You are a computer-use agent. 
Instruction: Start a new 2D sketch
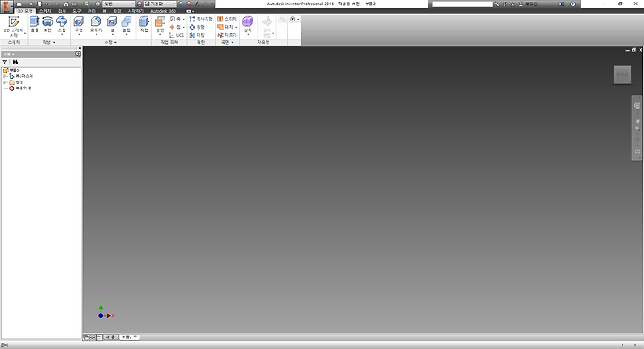[x=13, y=27]
